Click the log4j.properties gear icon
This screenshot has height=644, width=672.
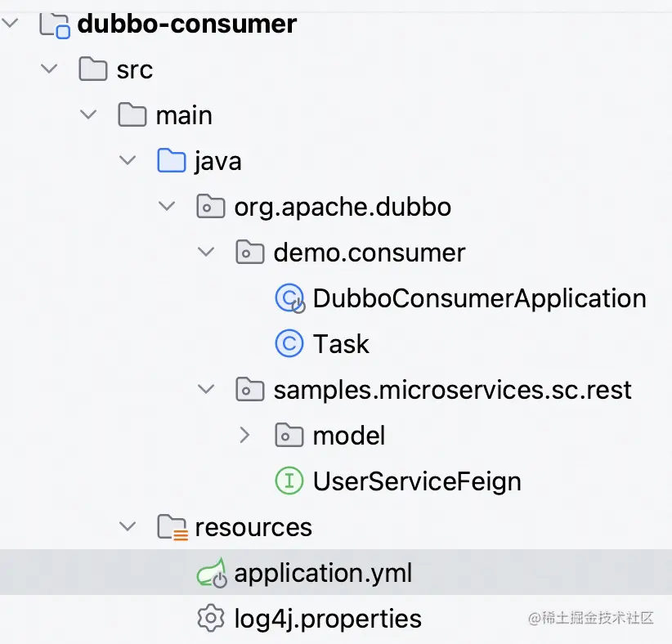click(x=211, y=619)
